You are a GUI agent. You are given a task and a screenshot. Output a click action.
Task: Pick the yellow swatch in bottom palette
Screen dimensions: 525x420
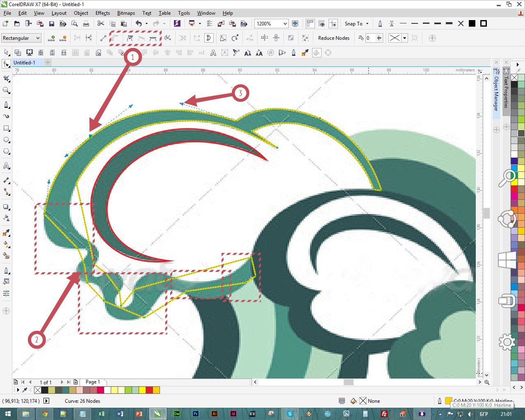(142, 390)
